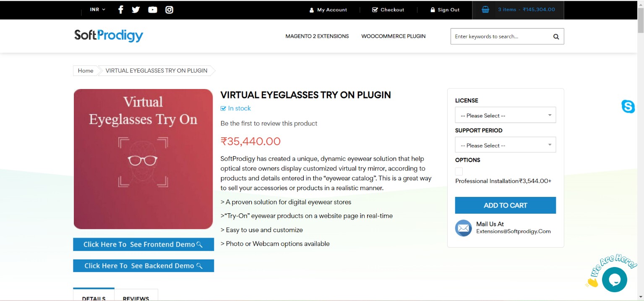Open the Instagram profile icon
The height and width of the screenshot is (301, 644).
coord(169,9)
